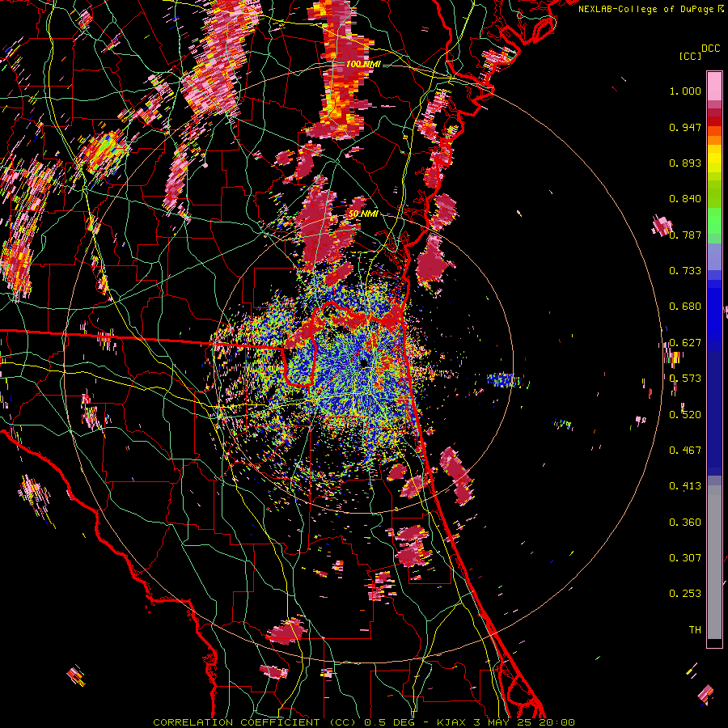The width and height of the screenshot is (728, 728).
Task: Click the 0.253 scale value
Action: [685, 594]
